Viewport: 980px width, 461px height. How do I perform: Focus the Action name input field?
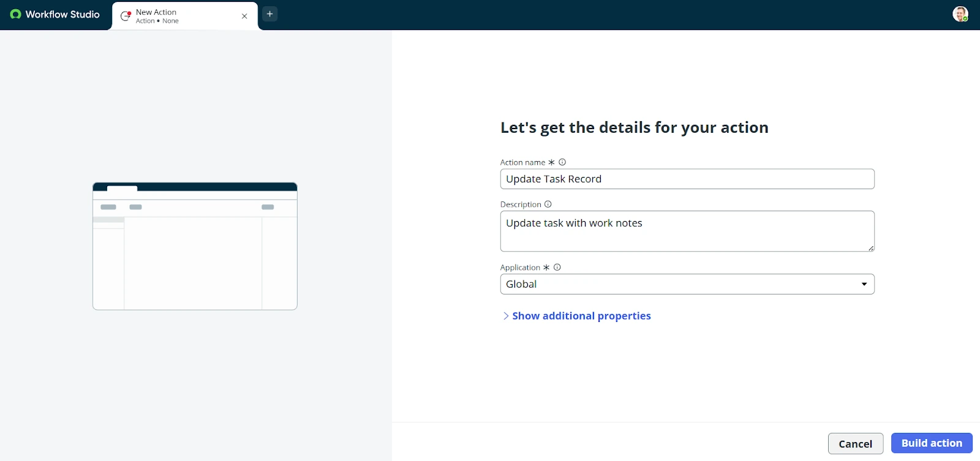coord(687,179)
